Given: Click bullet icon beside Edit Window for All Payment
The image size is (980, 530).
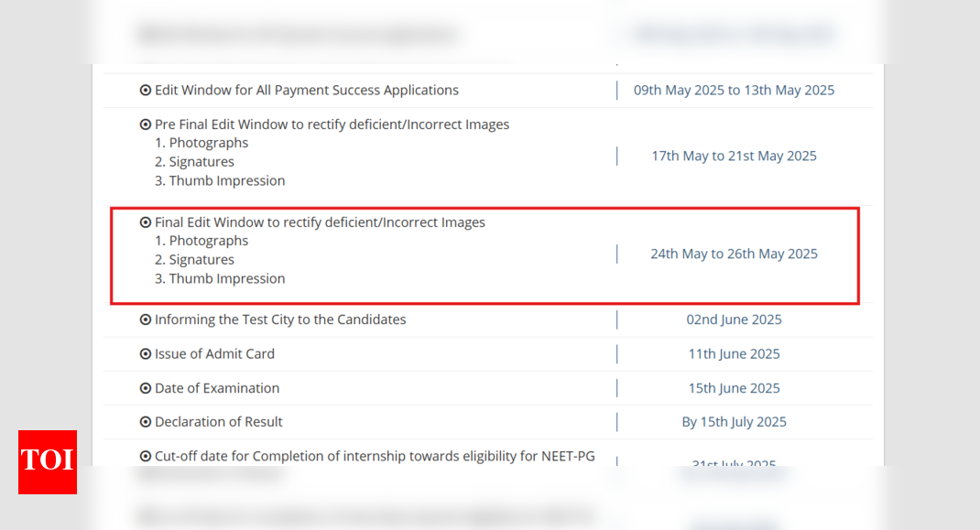Looking at the screenshot, I should (x=146, y=91).
